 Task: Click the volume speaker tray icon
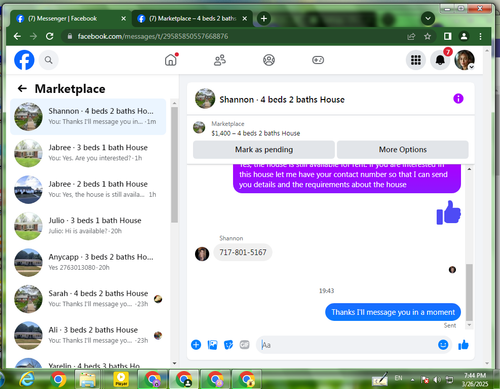tap(437, 379)
